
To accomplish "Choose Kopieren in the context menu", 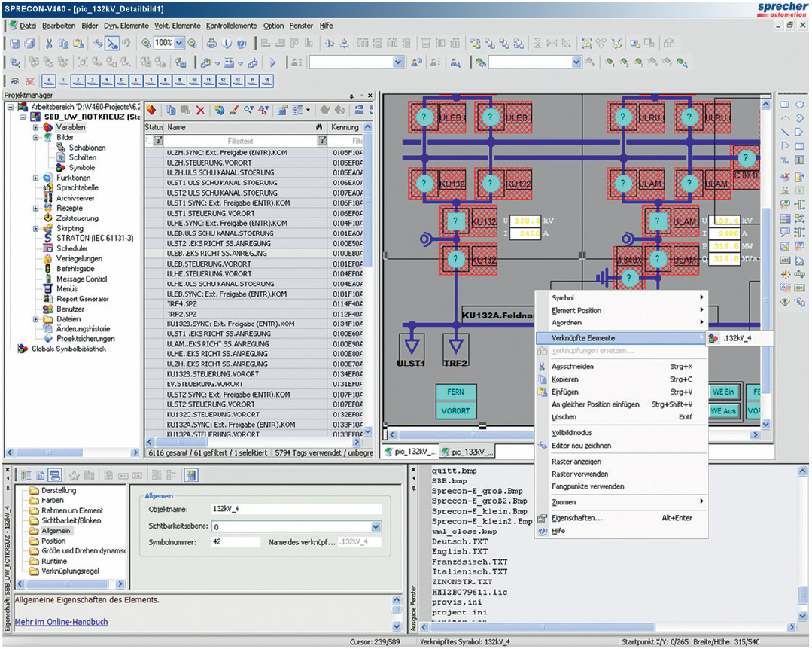I will point(622,379).
